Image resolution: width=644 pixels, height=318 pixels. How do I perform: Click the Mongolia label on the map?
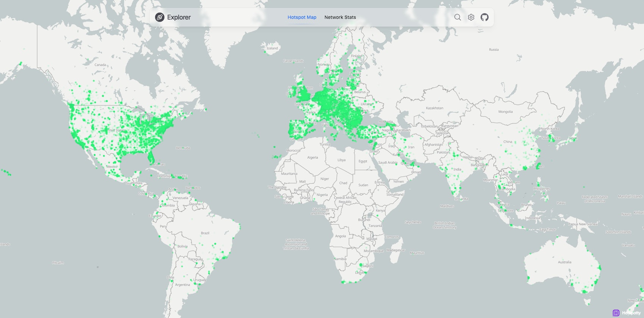(x=505, y=112)
